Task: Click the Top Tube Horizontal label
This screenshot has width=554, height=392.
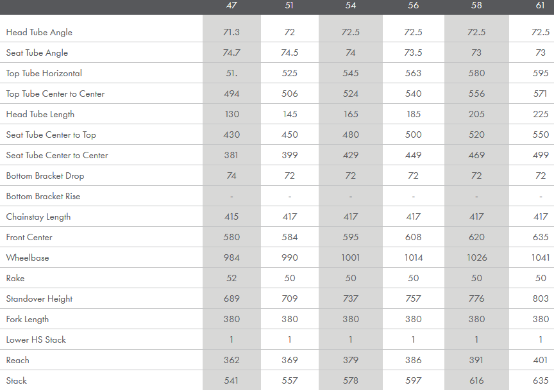Action: click(x=44, y=73)
